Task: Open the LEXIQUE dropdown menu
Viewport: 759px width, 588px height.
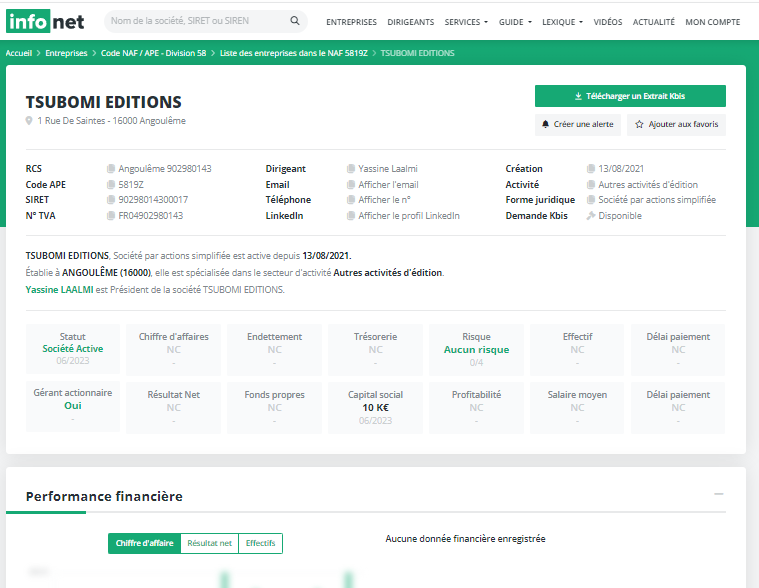Action: pos(562,22)
